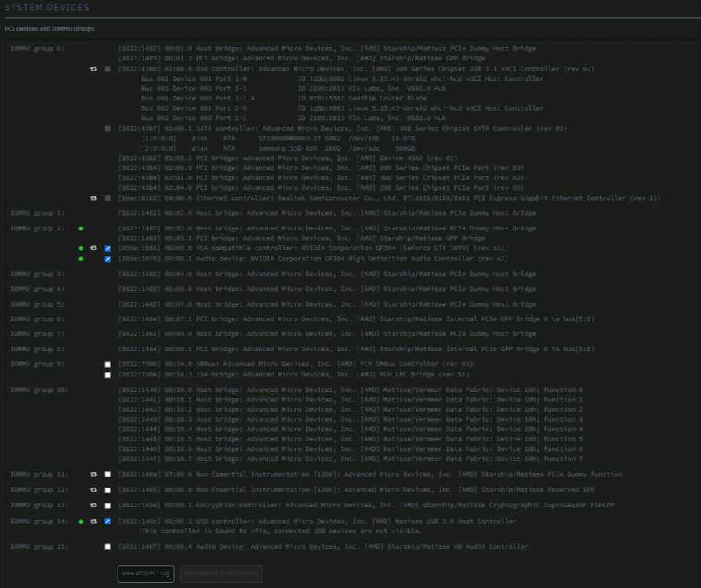This screenshot has height=588, width=701.
Task: Click the 'IOMMU group 15:' label
Action: point(39,546)
